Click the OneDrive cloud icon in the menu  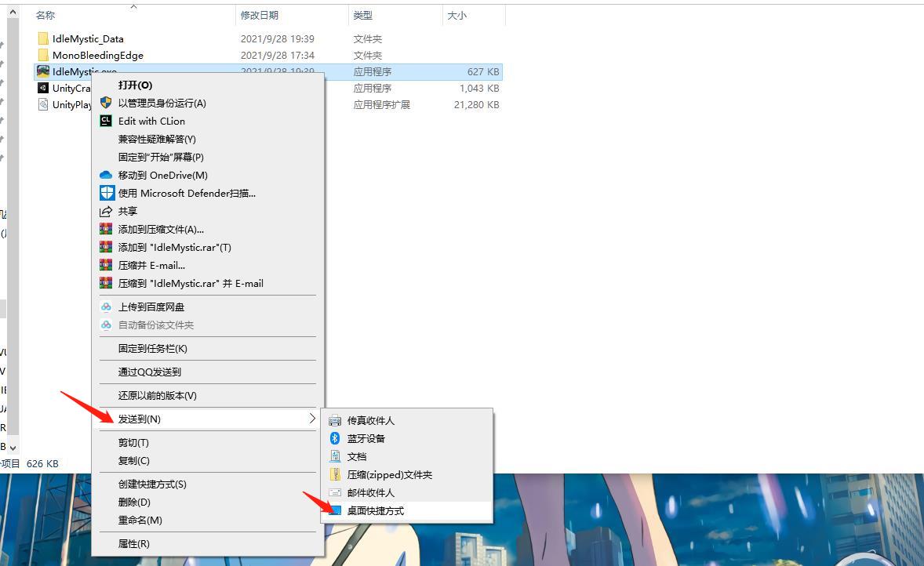[106, 175]
